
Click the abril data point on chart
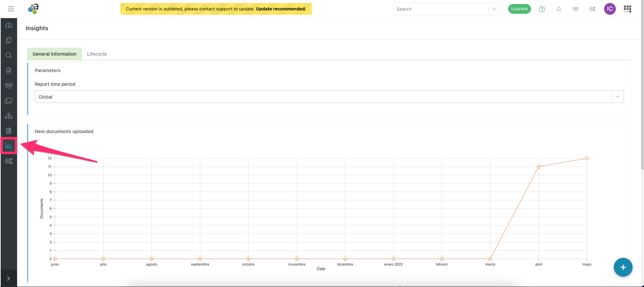click(539, 167)
